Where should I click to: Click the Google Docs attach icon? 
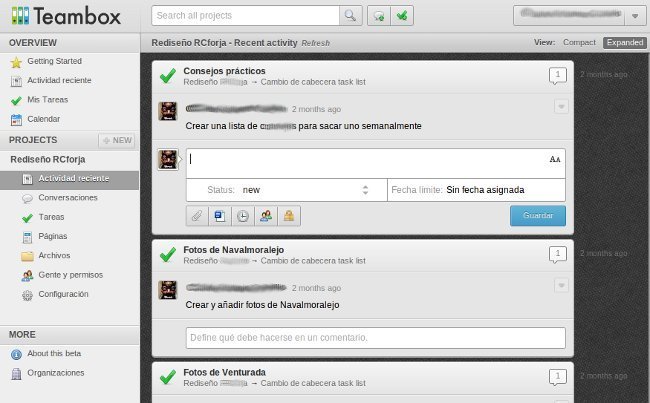tap(220, 216)
